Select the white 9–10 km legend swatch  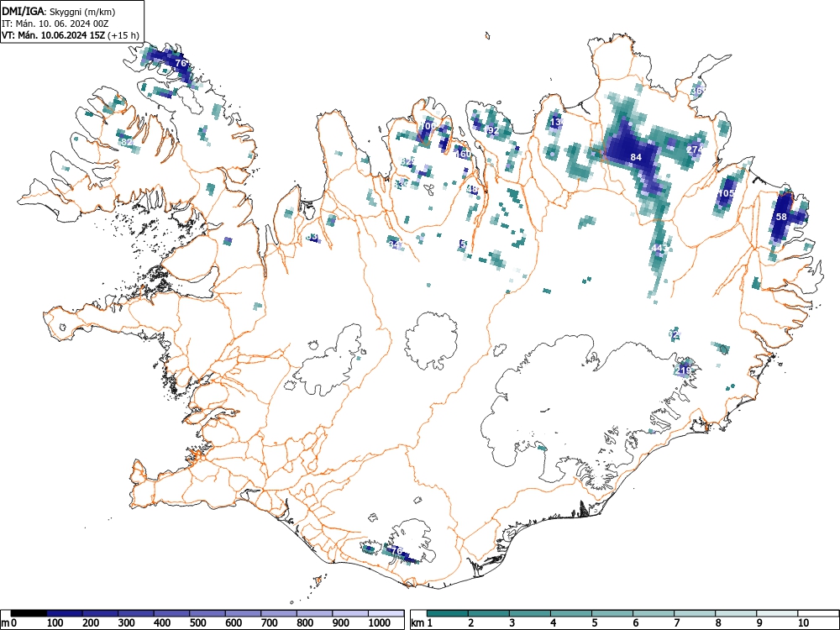777,613
